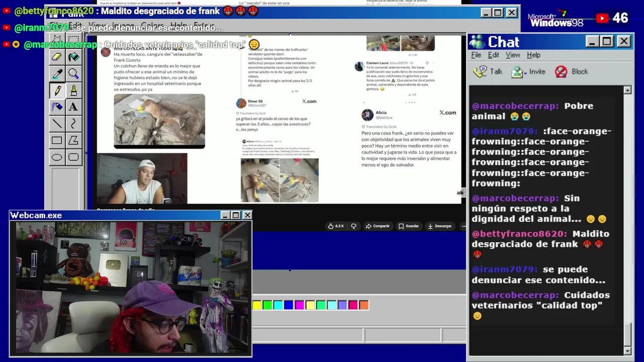Screen dimensions: 644x362
Task: Pick the crimson pink color swatch
Action: (353, 305)
